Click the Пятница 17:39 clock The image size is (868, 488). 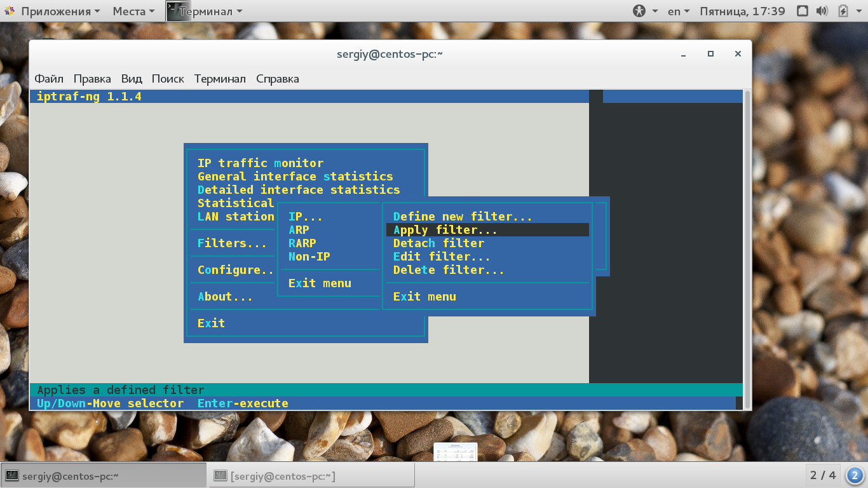pos(742,11)
